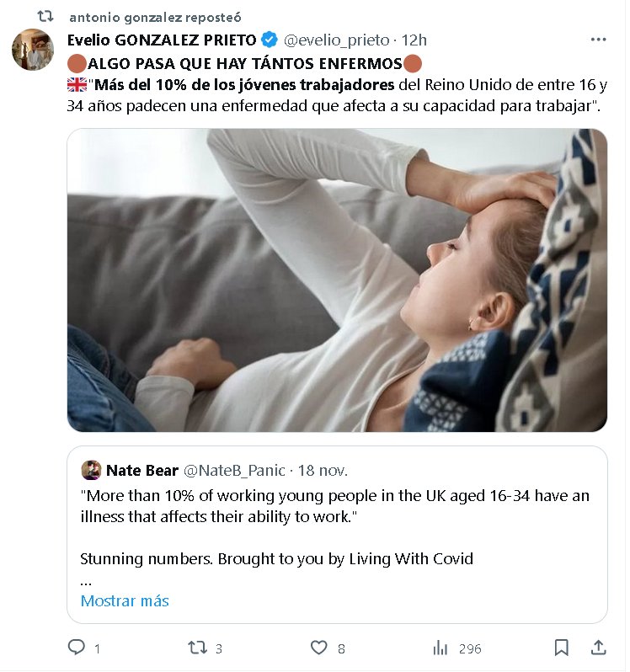Click Nate Bear's small avatar
Viewport: 630px width, 672px height.
91,470
